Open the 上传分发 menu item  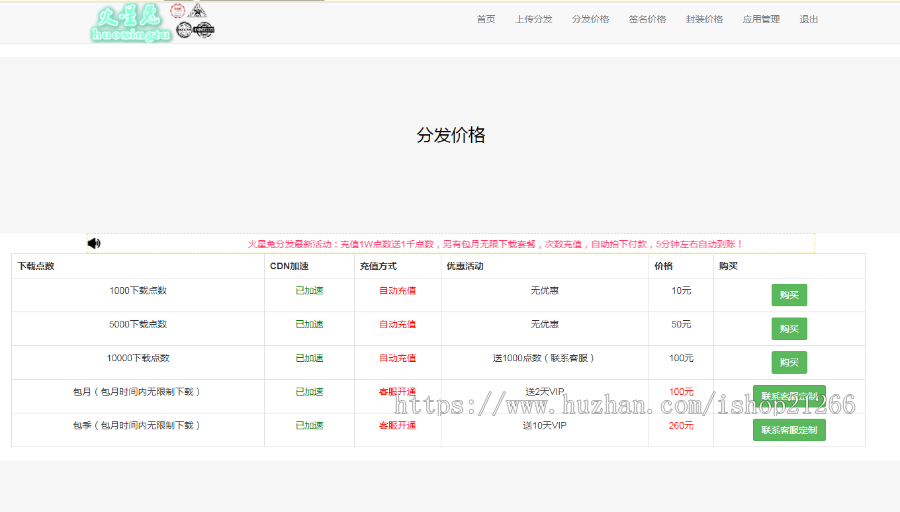[533, 19]
